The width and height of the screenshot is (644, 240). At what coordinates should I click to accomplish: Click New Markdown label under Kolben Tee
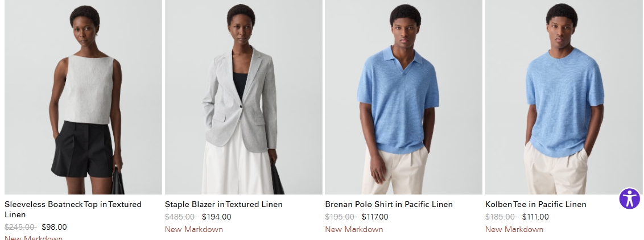[514, 229]
